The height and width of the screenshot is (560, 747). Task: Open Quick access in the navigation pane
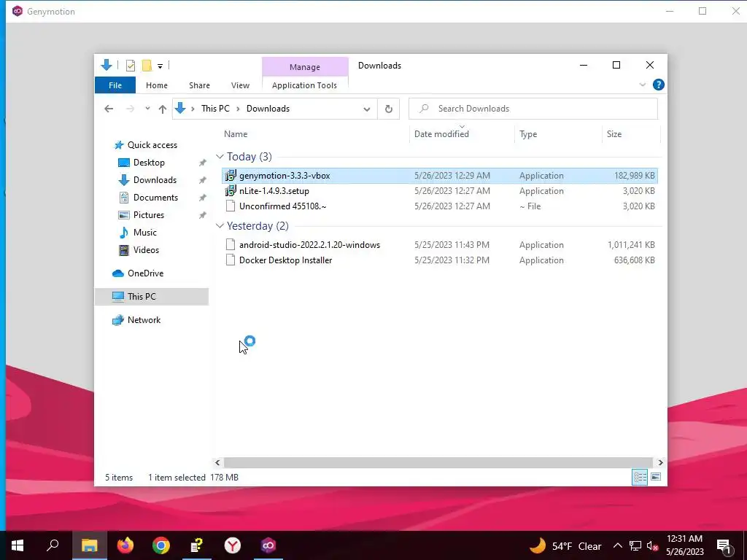[152, 145]
